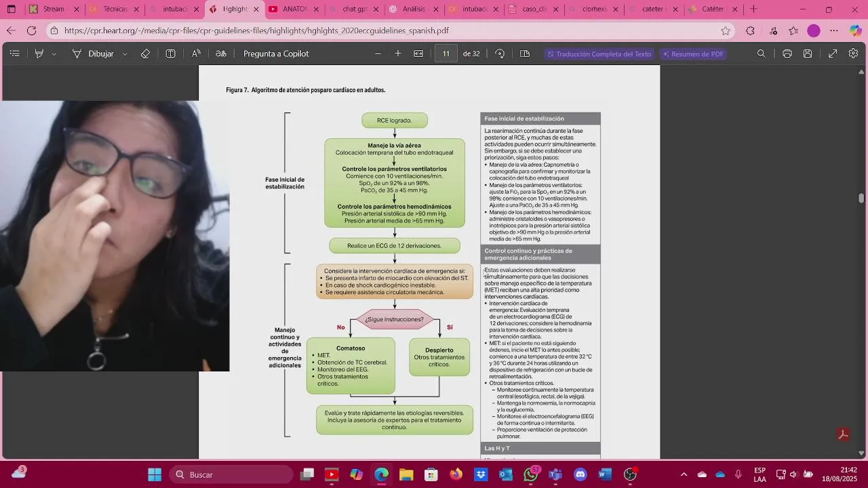This screenshot has height=488, width=868.
Task: Focus the page number field showing 11
Action: click(x=446, y=54)
